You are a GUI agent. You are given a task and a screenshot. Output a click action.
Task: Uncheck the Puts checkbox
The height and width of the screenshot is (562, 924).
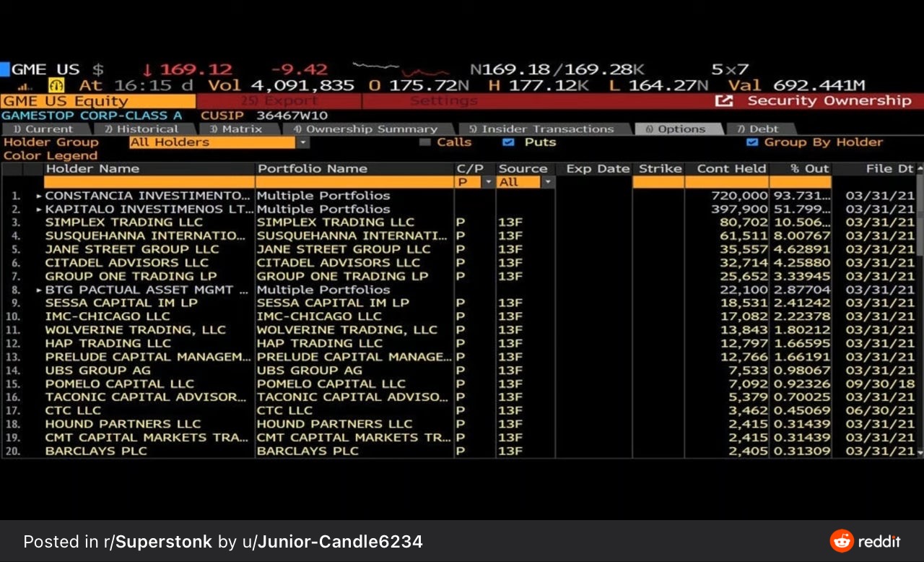tap(508, 142)
